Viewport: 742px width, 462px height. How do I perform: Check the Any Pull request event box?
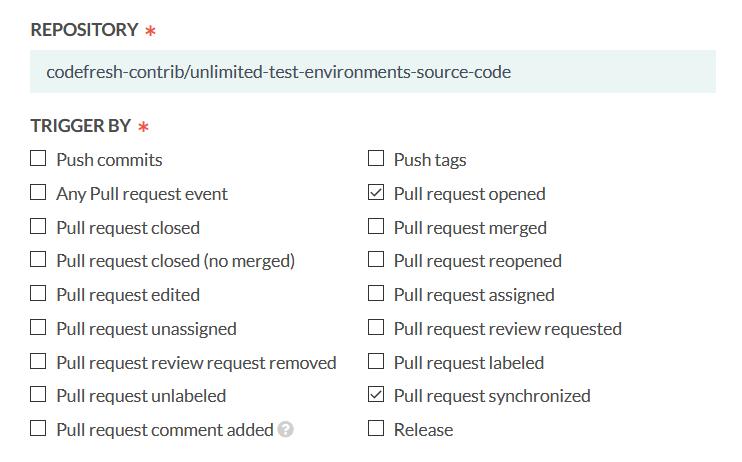(38, 193)
